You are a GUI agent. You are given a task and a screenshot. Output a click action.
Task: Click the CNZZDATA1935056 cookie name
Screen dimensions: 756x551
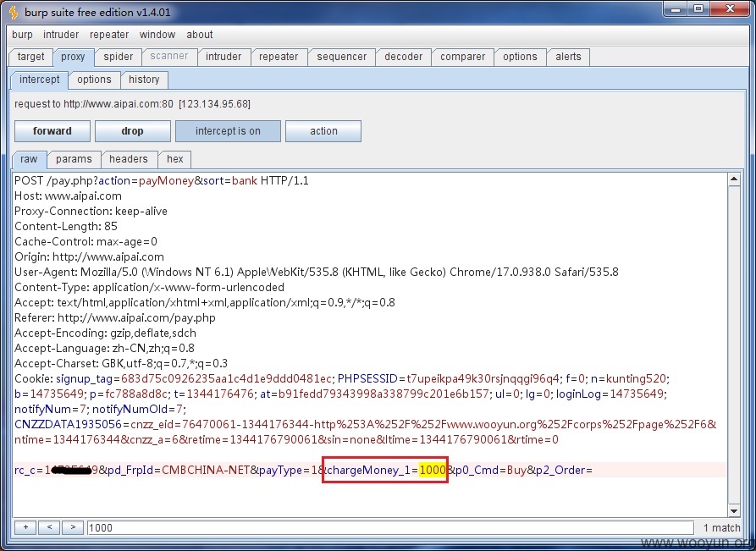pos(68,425)
